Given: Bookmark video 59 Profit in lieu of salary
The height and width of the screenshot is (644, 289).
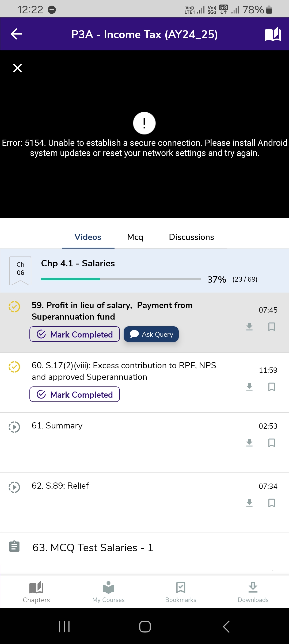Looking at the screenshot, I should click(272, 327).
